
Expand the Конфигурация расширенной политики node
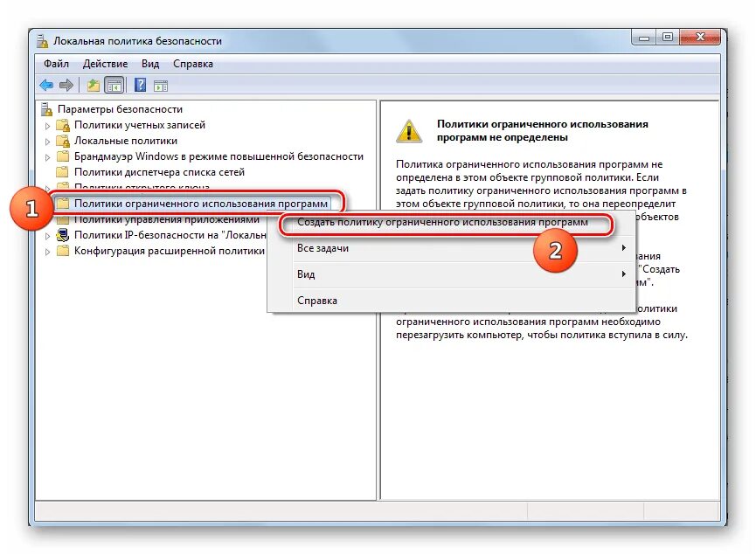click(x=47, y=252)
